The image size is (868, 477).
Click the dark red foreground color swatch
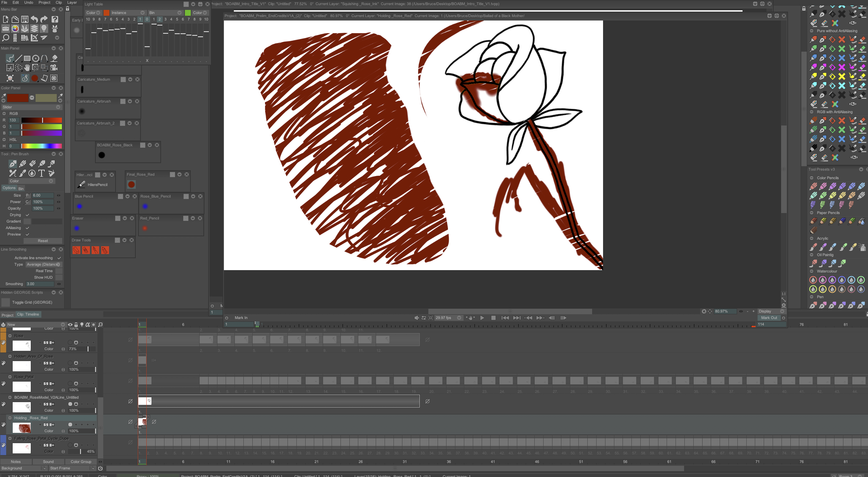(x=18, y=98)
